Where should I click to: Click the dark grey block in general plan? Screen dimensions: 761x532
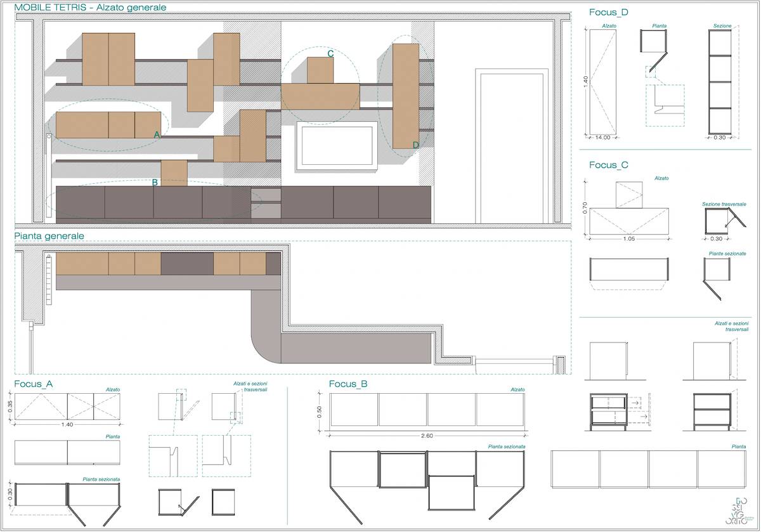pos(186,264)
